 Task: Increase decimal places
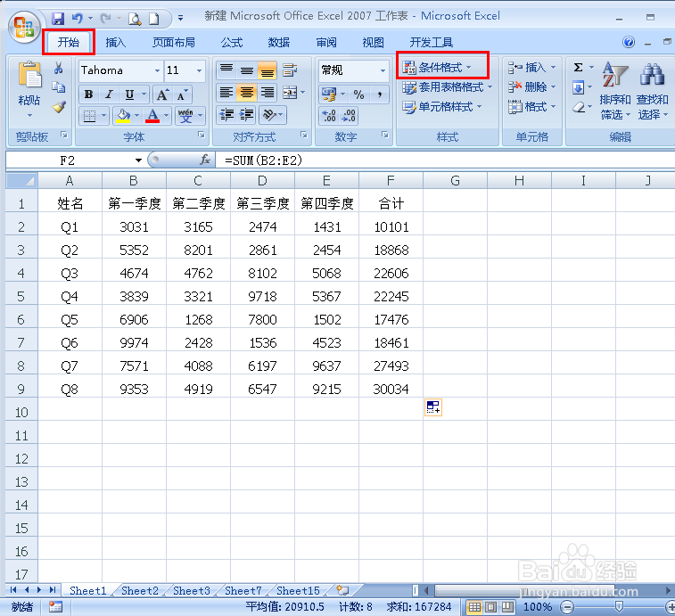coord(329,115)
